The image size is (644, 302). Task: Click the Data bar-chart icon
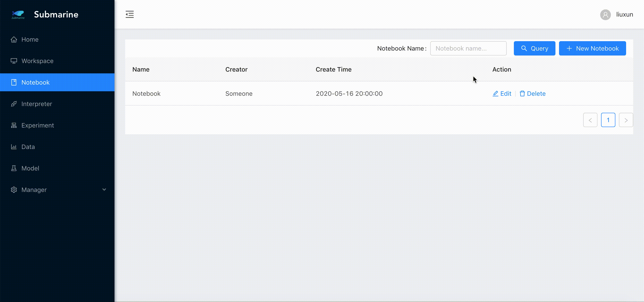[14, 147]
